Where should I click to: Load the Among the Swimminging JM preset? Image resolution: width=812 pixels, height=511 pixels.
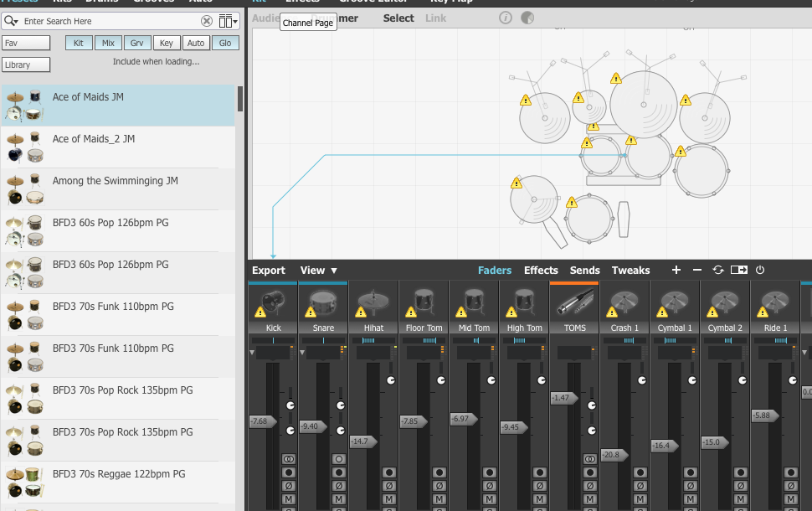pyautogui.click(x=117, y=189)
